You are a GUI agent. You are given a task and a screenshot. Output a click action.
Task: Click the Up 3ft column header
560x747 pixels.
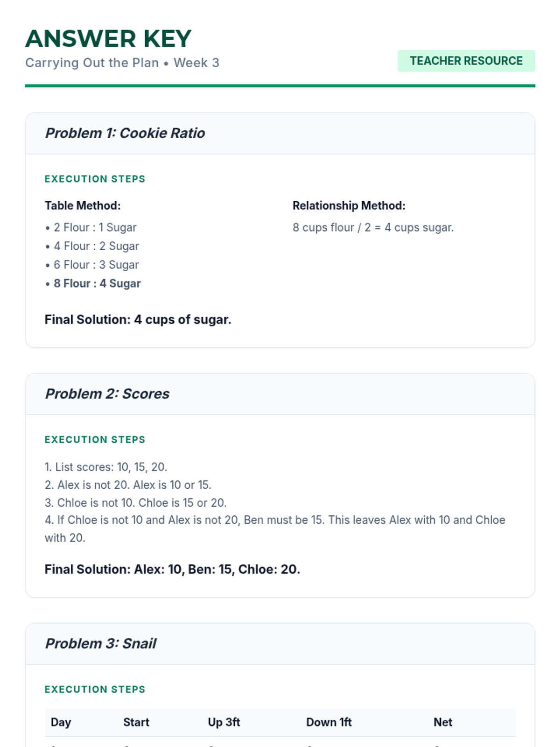[x=224, y=722]
